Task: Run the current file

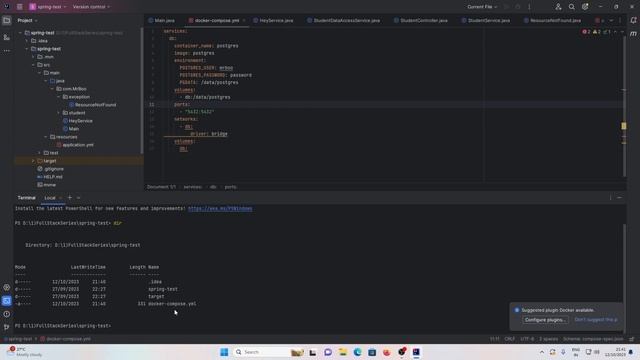Action: pos(507,7)
